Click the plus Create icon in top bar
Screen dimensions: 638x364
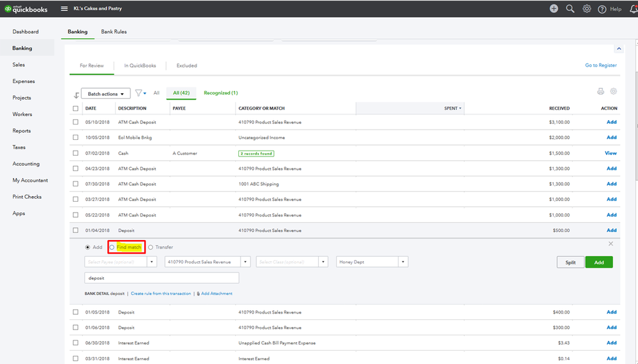coord(553,9)
